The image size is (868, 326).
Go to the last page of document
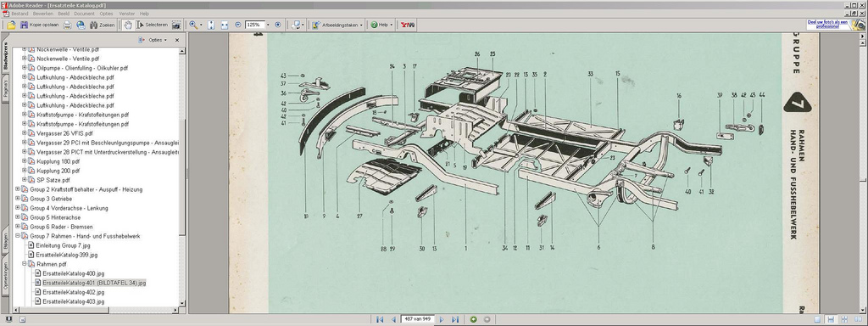[455, 319]
